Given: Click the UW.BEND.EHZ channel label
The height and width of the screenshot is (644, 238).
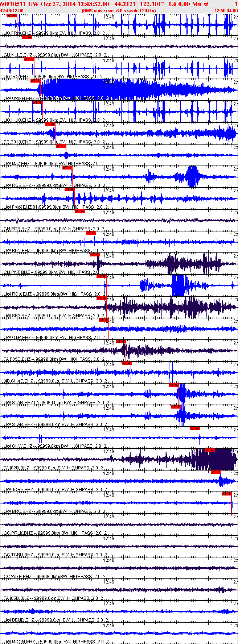Looking at the screenshot, I should pyautogui.click(x=19, y=620).
